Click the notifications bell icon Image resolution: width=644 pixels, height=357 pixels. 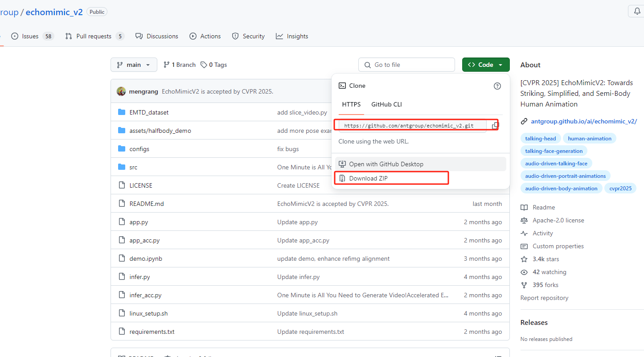point(636,12)
